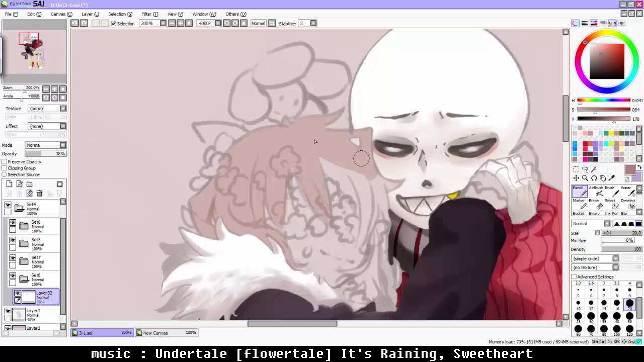
Task: Hide Layer32 via its eye icon
Action: (18, 294)
